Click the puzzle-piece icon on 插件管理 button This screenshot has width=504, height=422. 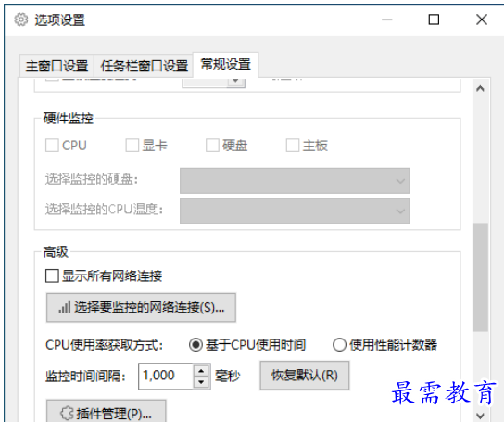68,414
